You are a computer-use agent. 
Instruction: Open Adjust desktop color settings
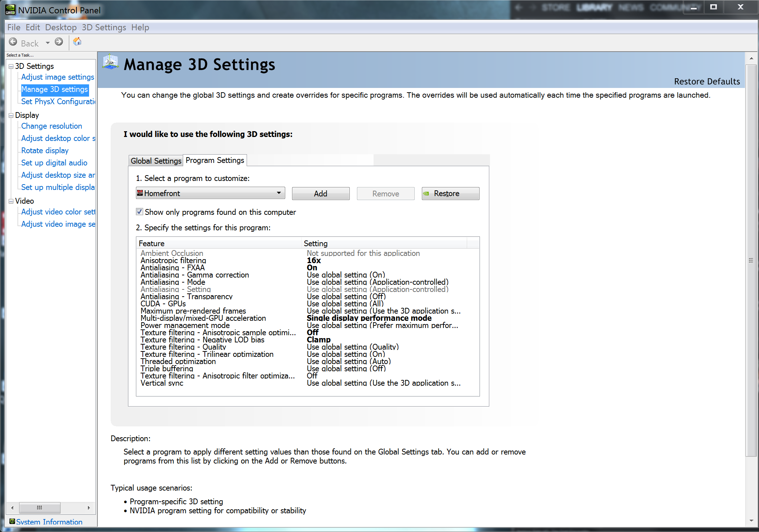click(x=58, y=138)
